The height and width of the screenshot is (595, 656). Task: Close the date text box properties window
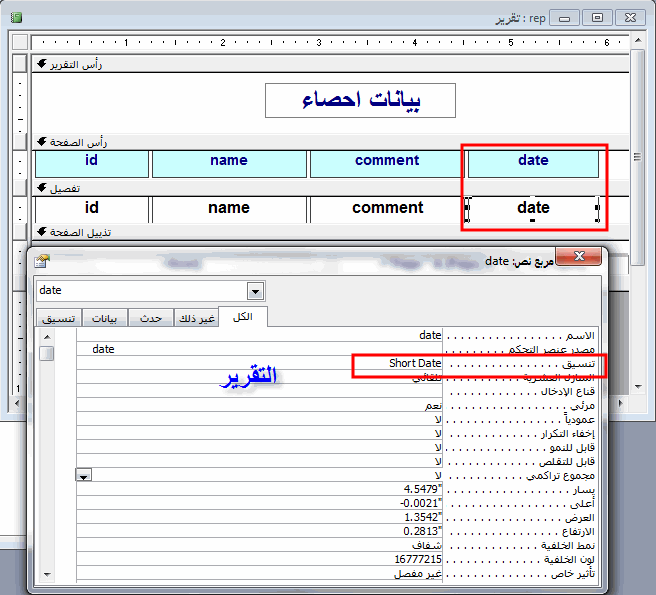coord(579,256)
